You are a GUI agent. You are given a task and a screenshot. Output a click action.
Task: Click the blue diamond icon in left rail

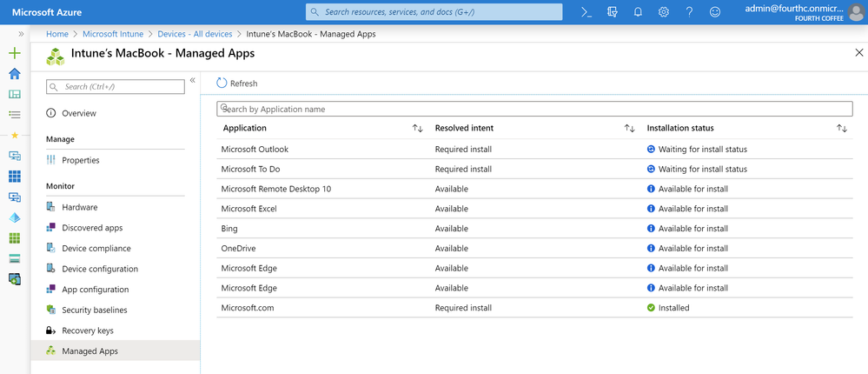tap(15, 217)
